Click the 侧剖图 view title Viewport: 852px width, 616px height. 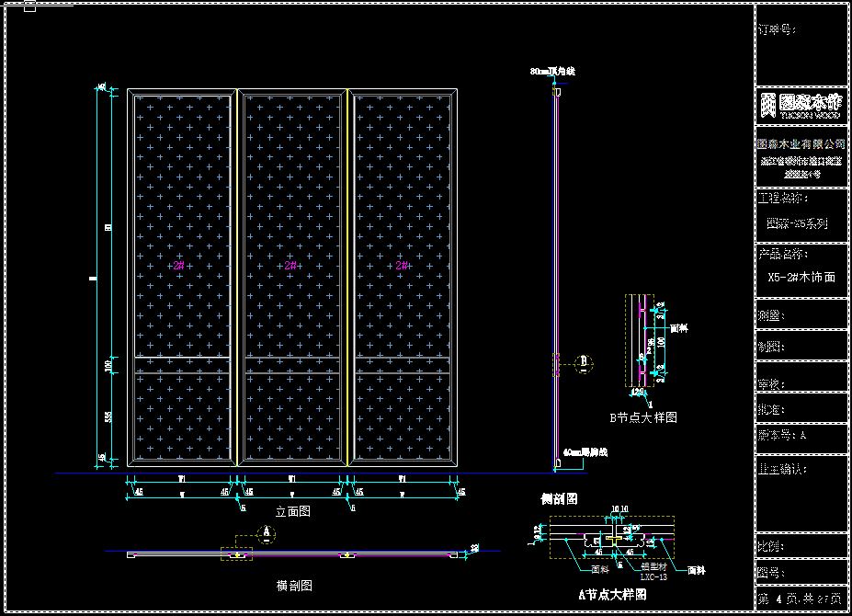tap(559, 498)
